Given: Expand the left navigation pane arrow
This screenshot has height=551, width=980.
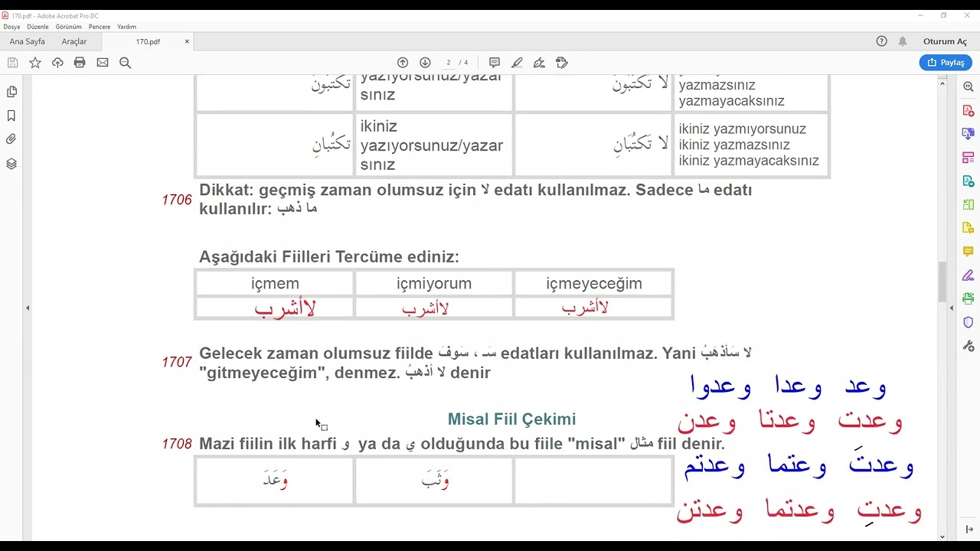Looking at the screenshot, I should (x=28, y=308).
